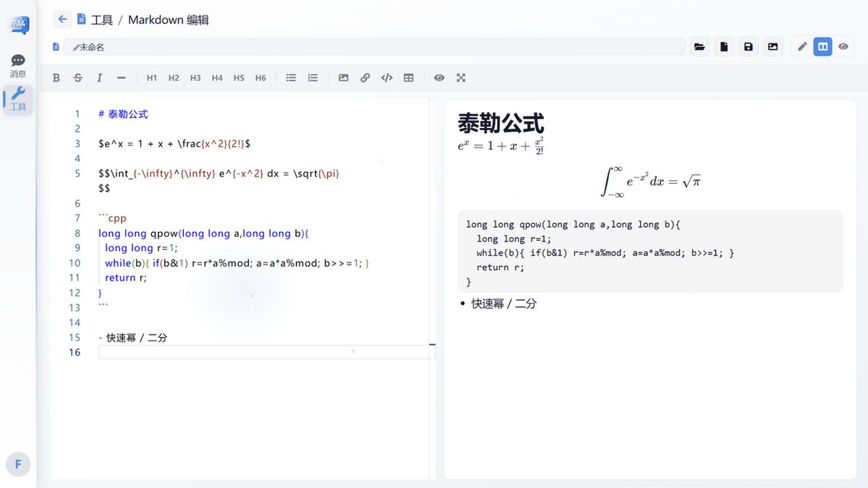Click the line with \frac{x^2}{2!}
This screenshot has width=868, height=488.
pyautogui.click(x=174, y=144)
